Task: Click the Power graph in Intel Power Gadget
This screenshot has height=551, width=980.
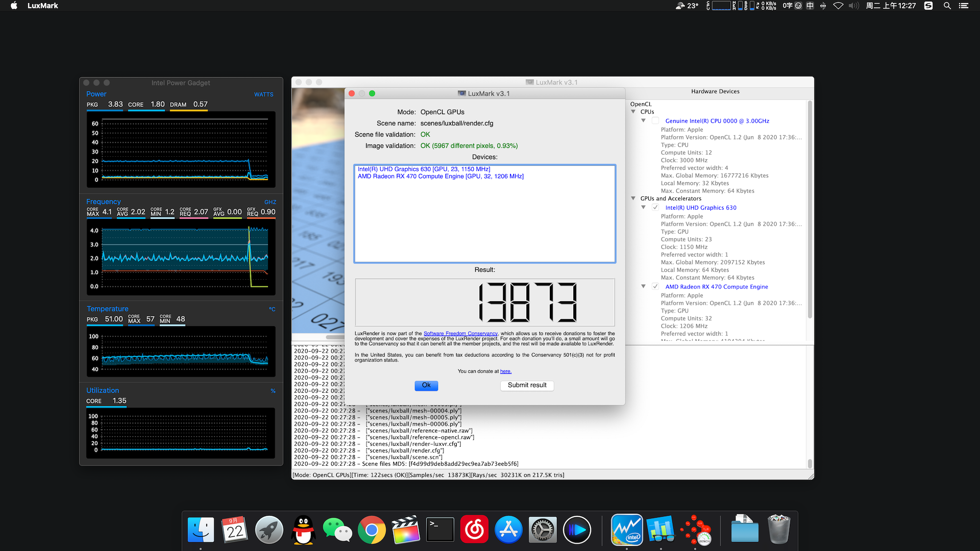Action: pyautogui.click(x=181, y=149)
